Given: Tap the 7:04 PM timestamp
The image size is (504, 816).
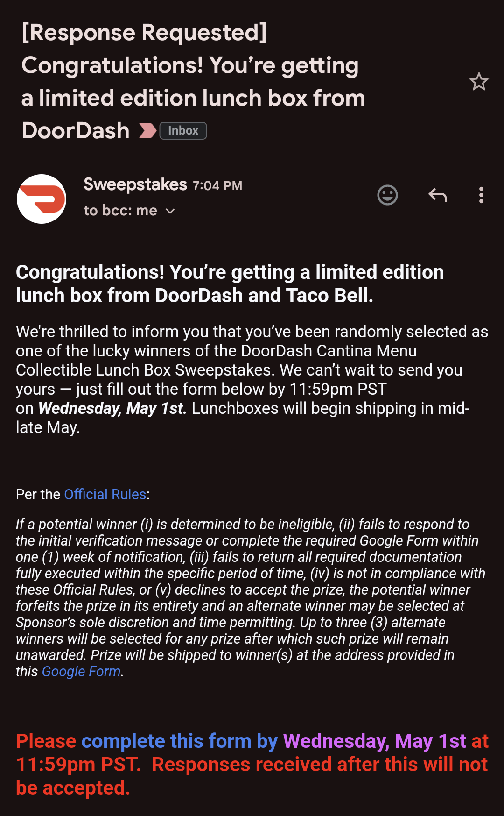Looking at the screenshot, I should point(217,186).
